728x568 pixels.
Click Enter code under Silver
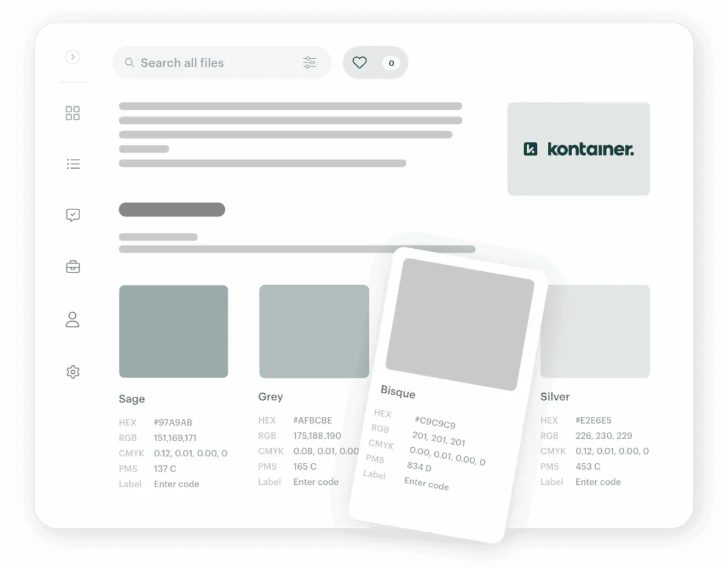pos(598,481)
